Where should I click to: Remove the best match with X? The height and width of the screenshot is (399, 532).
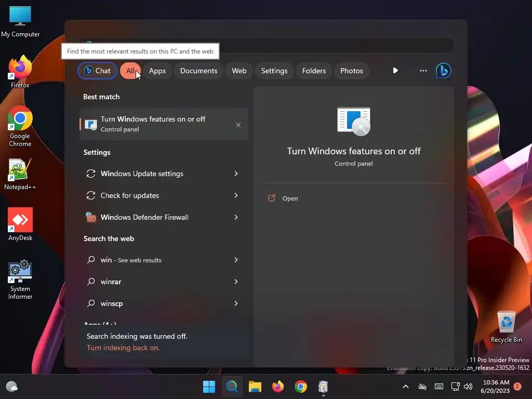tap(238, 125)
